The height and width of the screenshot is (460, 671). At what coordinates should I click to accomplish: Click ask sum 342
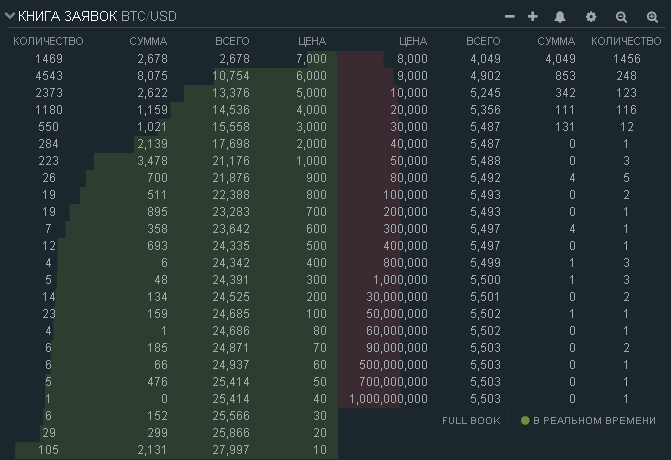point(565,93)
